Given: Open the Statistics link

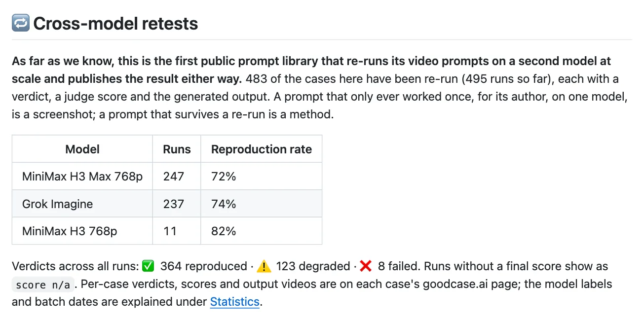Looking at the screenshot, I should tap(235, 301).
